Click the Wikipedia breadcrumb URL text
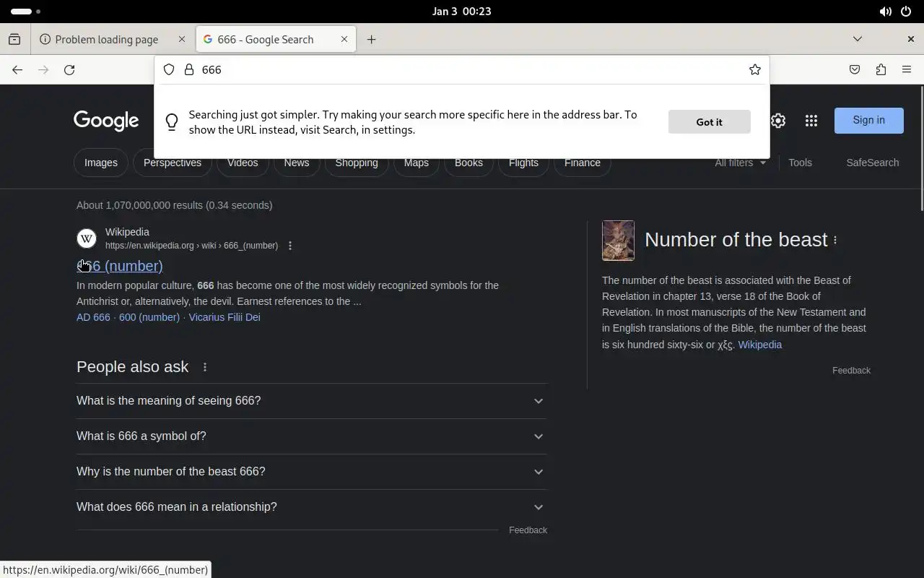 click(191, 246)
